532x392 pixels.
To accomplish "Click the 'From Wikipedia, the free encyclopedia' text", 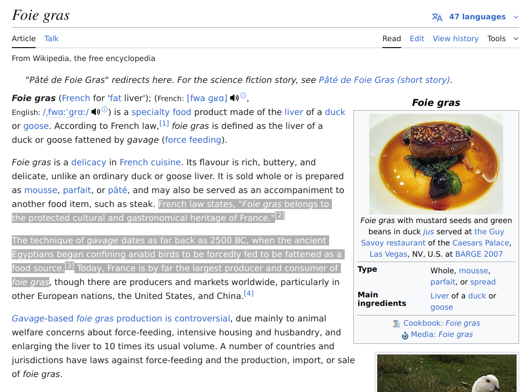I will (x=83, y=58).
